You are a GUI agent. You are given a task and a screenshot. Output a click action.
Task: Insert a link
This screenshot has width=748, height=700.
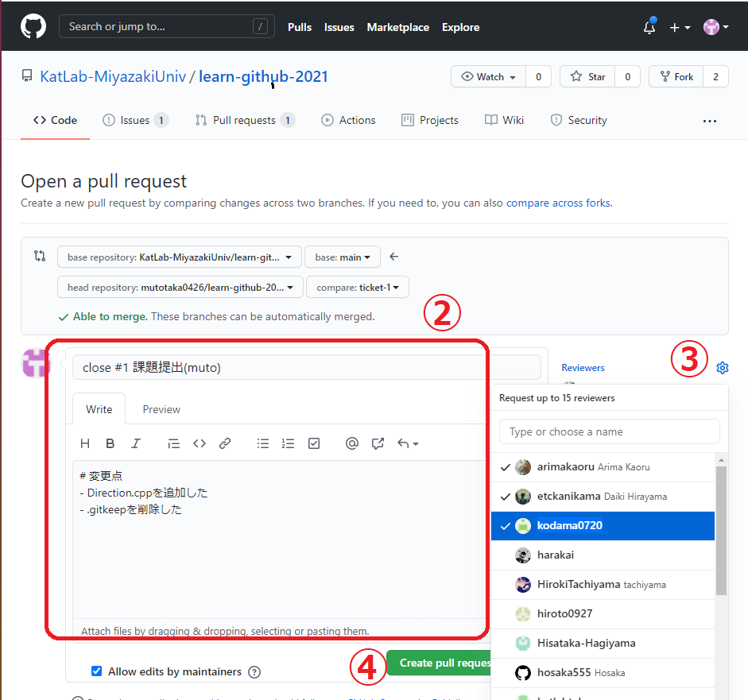pyautogui.click(x=225, y=443)
